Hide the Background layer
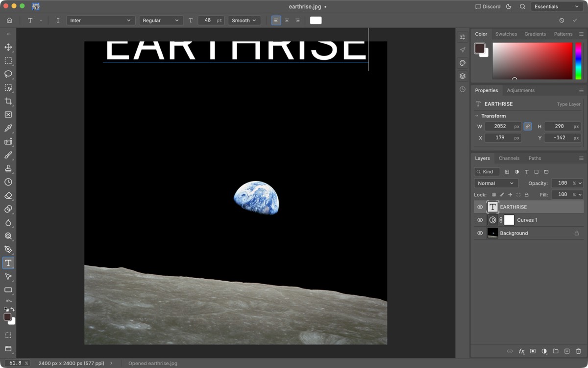This screenshot has height=368, width=588. (x=480, y=233)
